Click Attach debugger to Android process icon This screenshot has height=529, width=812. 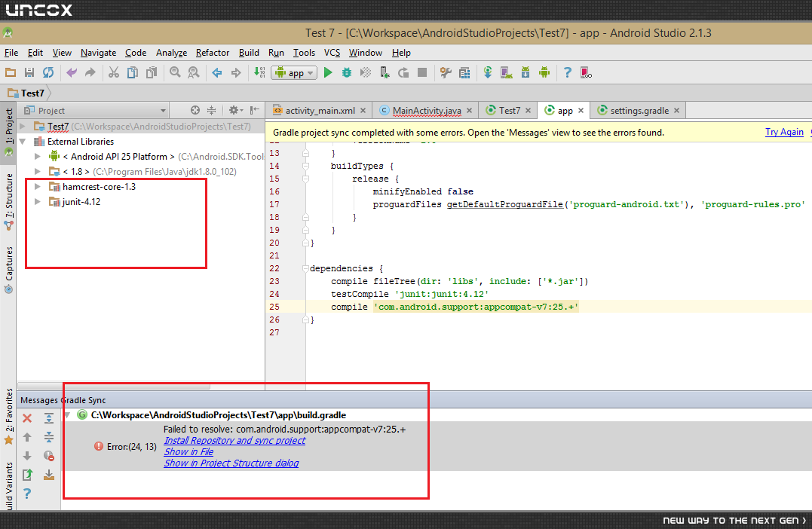tap(385, 72)
